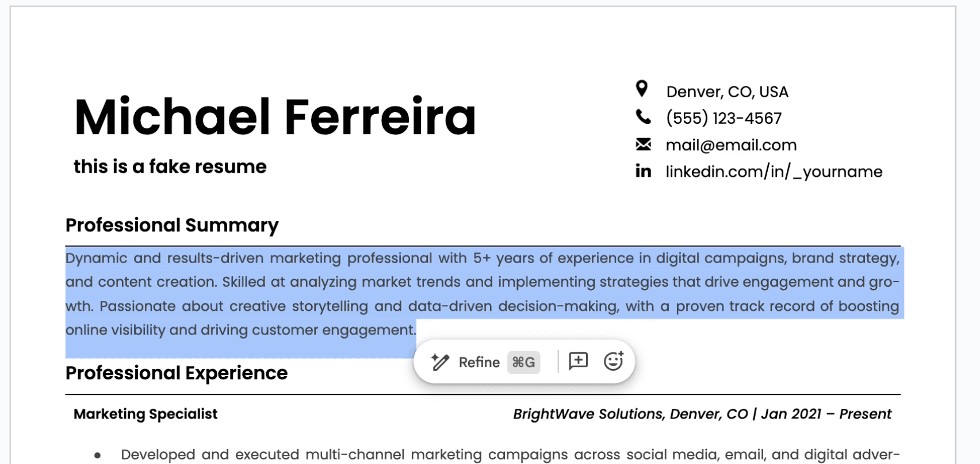Screen dimensions: 980x464
Task: Click the "this is a fake resume" subtitle
Action: [170, 166]
